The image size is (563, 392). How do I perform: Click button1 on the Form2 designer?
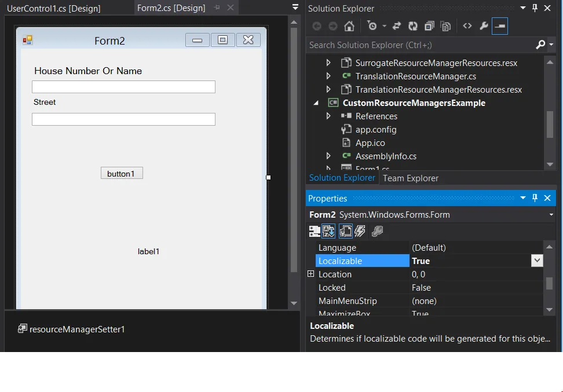click(122, 173)
